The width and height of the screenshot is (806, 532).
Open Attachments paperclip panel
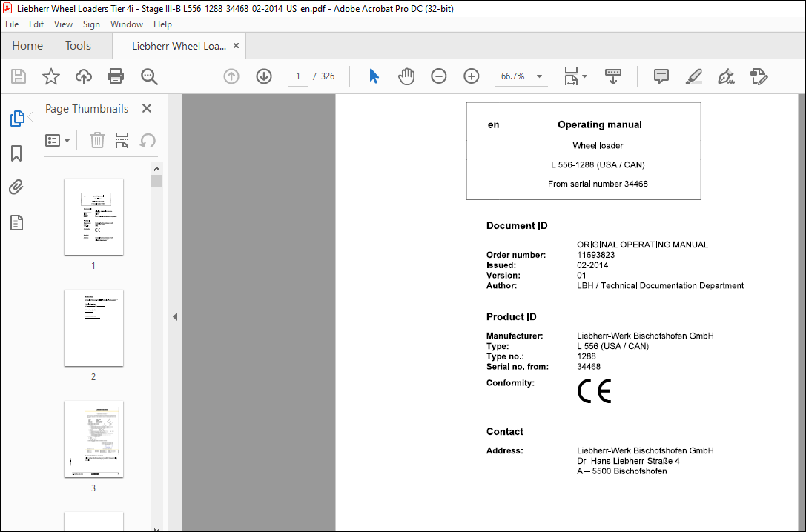(x=16, y=187)
